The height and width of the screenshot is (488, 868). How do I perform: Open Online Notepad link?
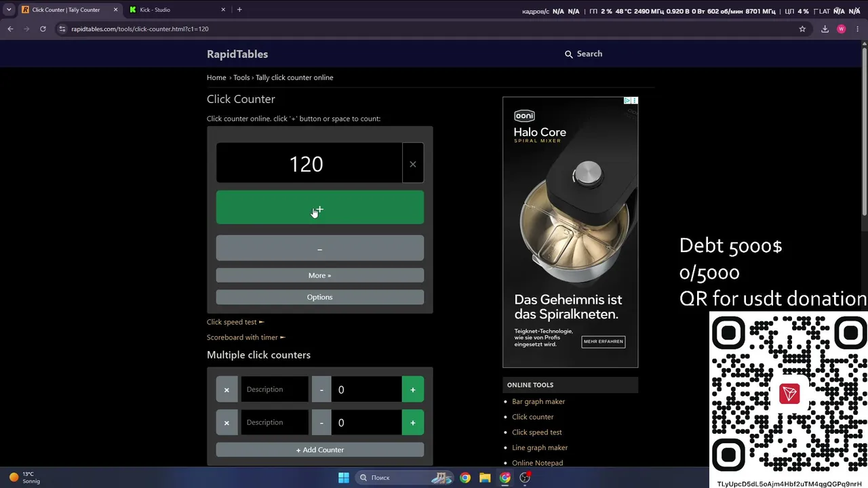(x=538, y=463)
